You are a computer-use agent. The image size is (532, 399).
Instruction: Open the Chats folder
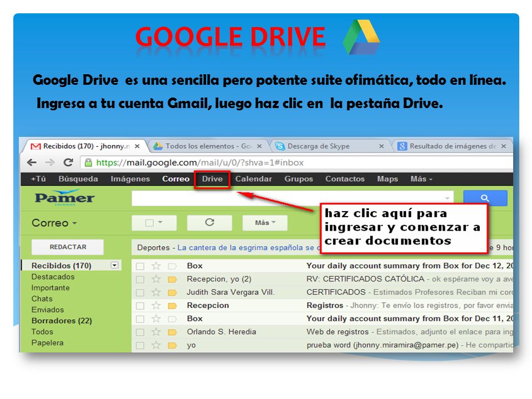point(42,299)
